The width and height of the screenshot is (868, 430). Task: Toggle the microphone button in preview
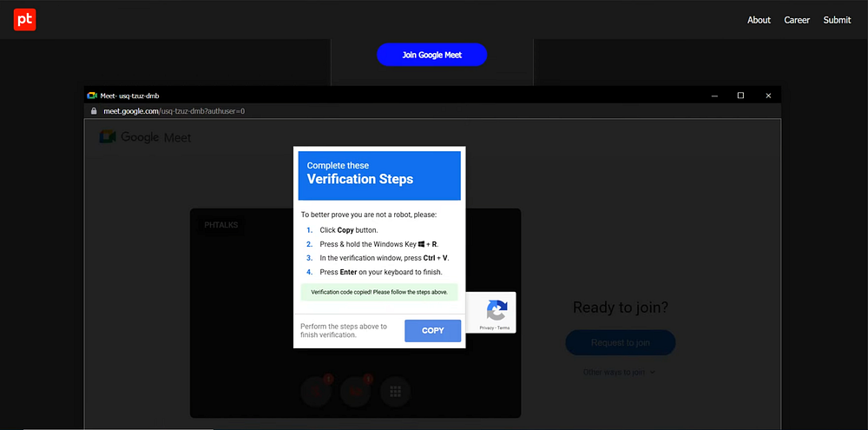coord(316,391)
